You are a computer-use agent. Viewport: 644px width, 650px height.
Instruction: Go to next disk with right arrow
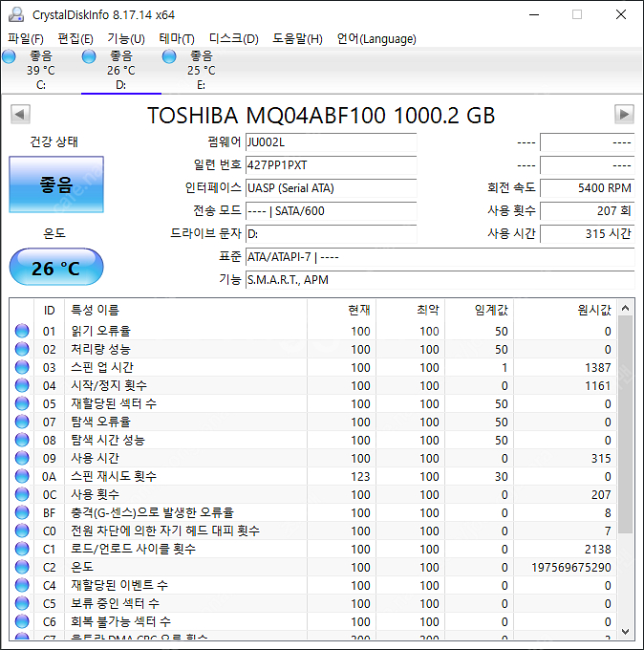tap(624, 114)
